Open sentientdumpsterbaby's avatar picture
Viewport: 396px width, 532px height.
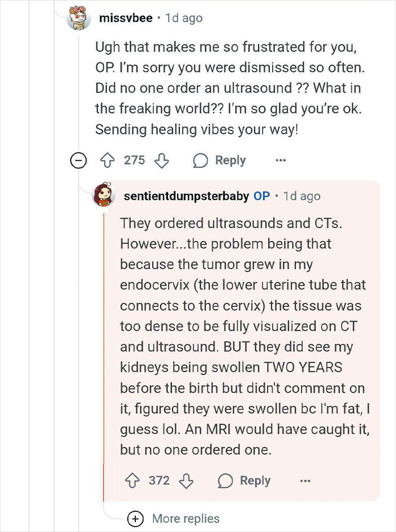(x=104, y=196)
